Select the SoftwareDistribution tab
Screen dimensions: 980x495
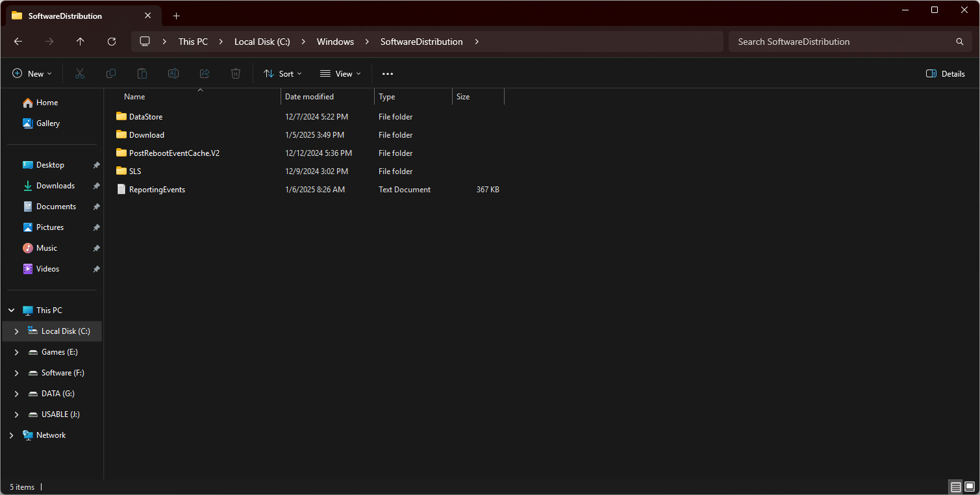pyautogui.click(x=82, y=16)
